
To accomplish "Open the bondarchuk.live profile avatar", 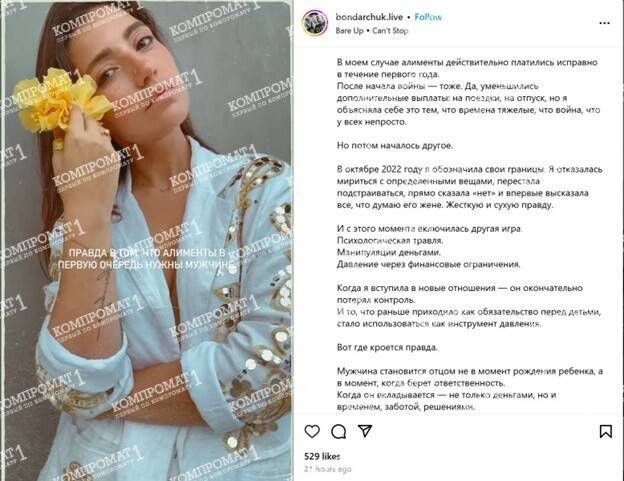I will [315, 23].
